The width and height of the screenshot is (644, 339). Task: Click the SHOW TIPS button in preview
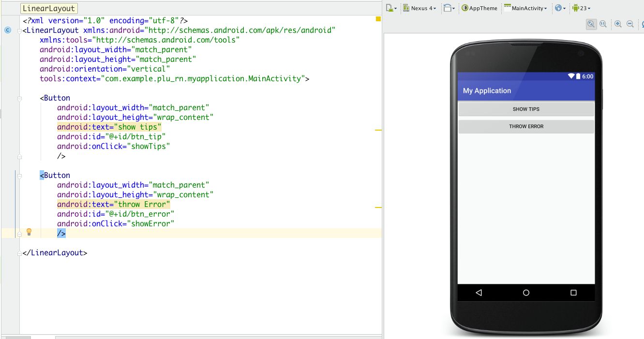(526, 109)
